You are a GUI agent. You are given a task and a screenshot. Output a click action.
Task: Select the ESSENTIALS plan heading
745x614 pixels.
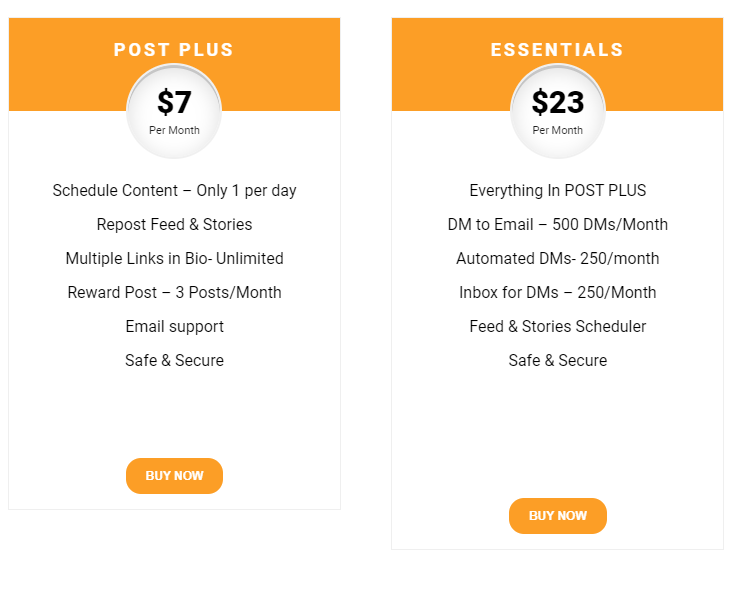click(557, 50)
